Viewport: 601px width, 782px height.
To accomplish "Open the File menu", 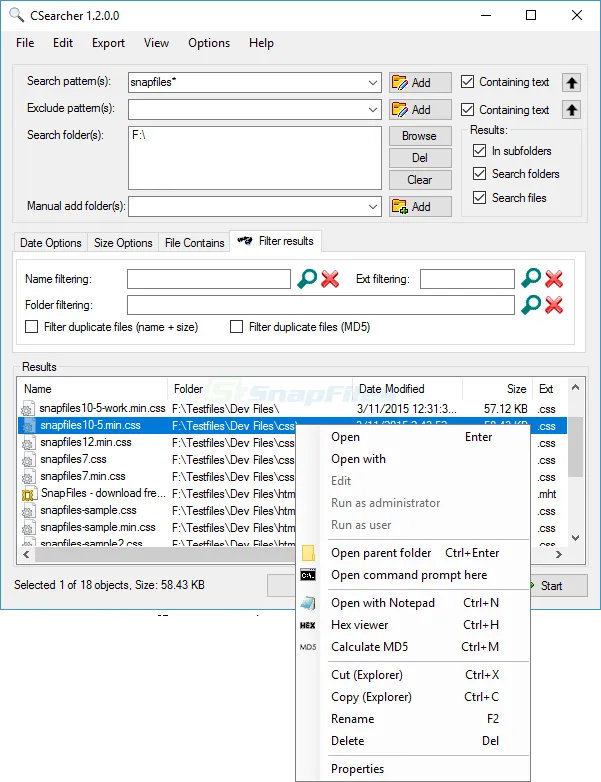I will pyautogui.click(x=25, y=43).
